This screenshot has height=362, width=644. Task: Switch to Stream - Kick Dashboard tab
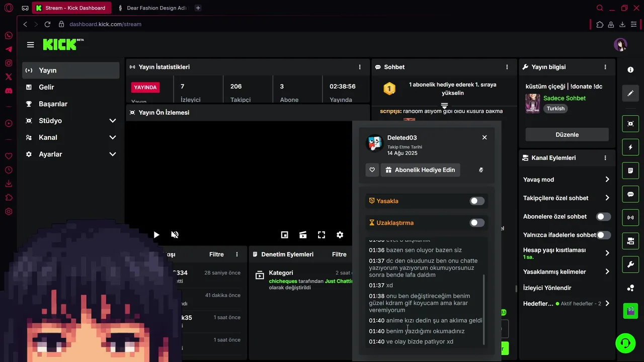[x=72, y=8]
